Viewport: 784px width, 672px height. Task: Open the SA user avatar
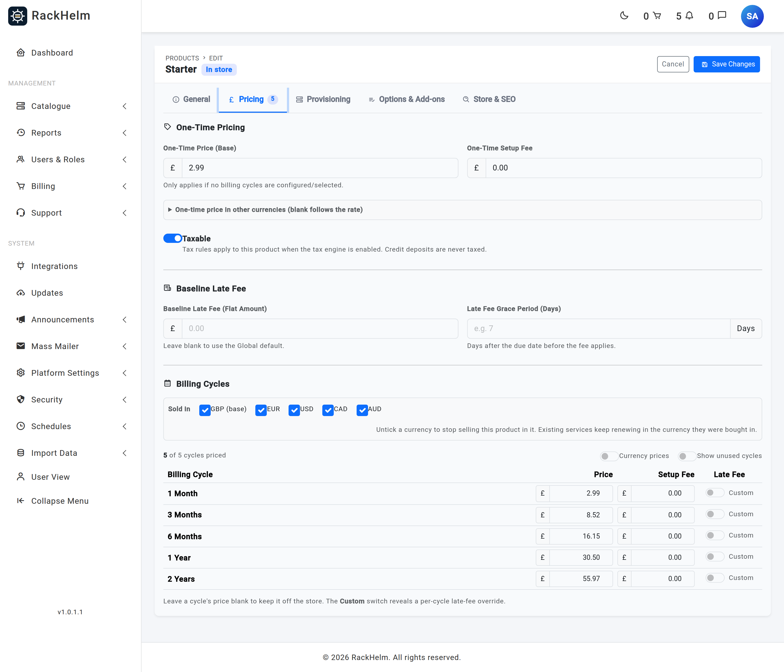(x=752, y=16)
